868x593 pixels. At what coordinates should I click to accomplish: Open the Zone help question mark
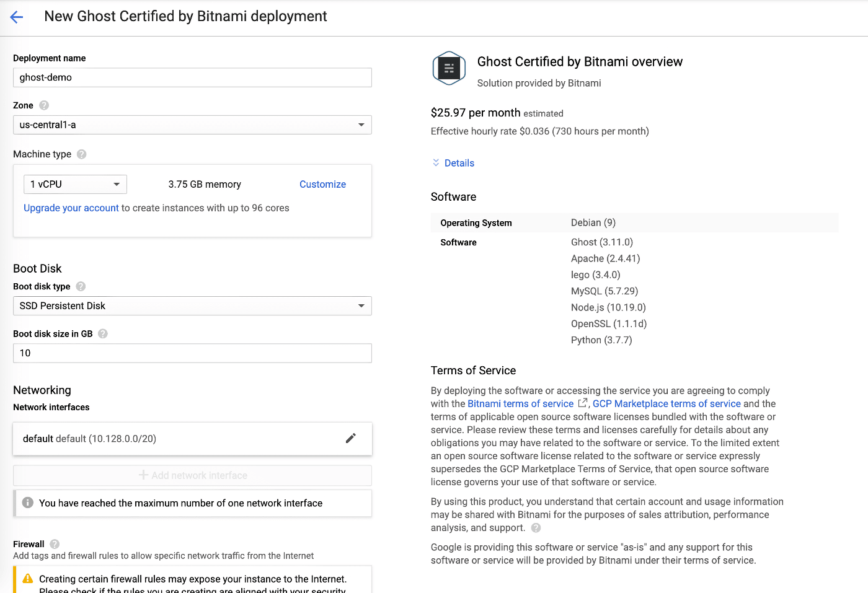click(44, 105)
